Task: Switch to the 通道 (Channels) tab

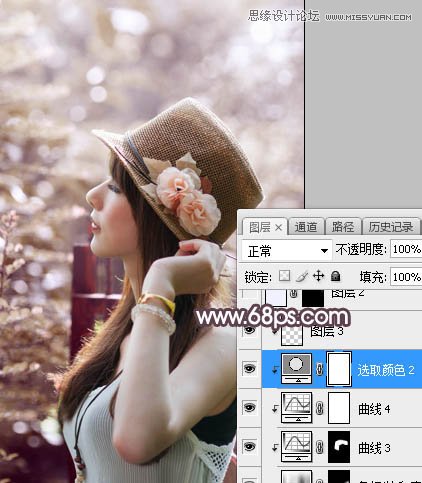Action: (305, 227)
